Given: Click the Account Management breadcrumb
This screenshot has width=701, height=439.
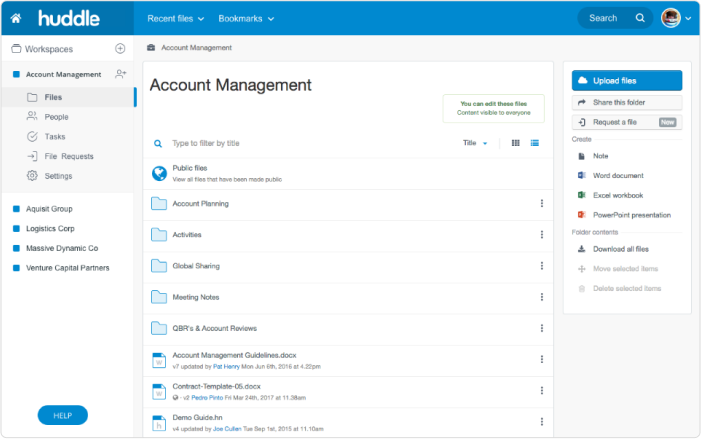Looking at the screenshot, I should tap(196, 47).
